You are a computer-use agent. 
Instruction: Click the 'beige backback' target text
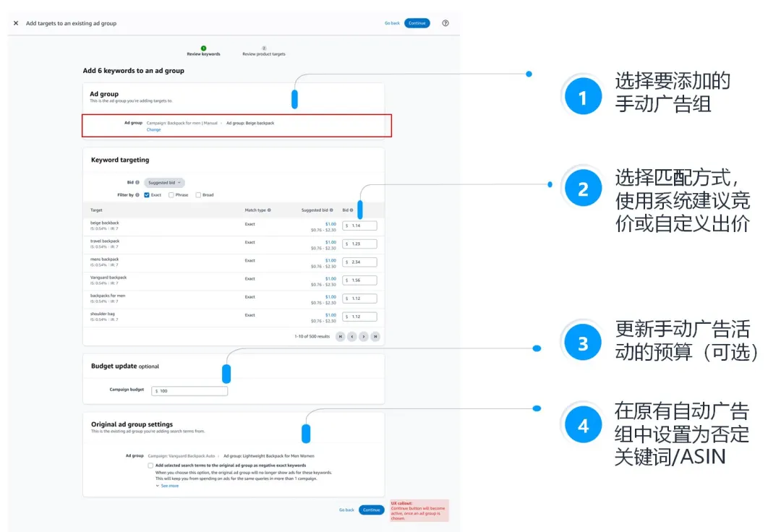click(105, 223)
